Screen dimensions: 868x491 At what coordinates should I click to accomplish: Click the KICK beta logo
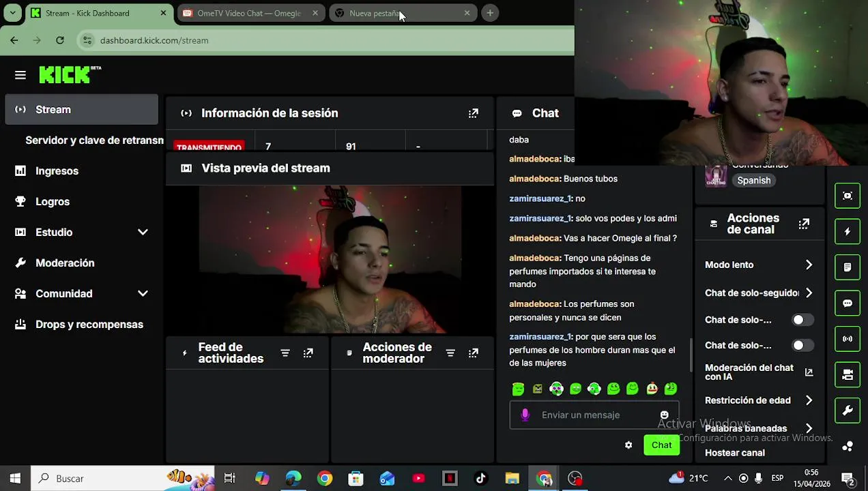click(x=70, y=74)
